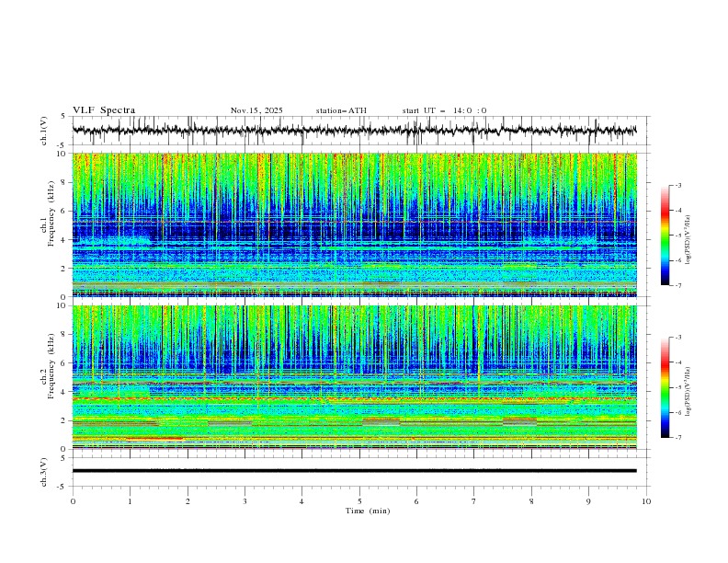Click the date "Nov.15, 2025" in the header

point(256,110)
